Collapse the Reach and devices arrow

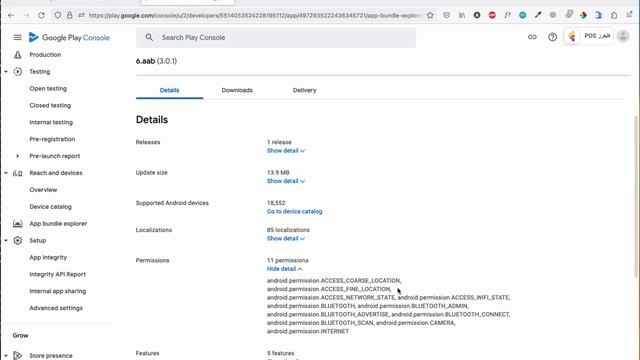click(6, 173)
